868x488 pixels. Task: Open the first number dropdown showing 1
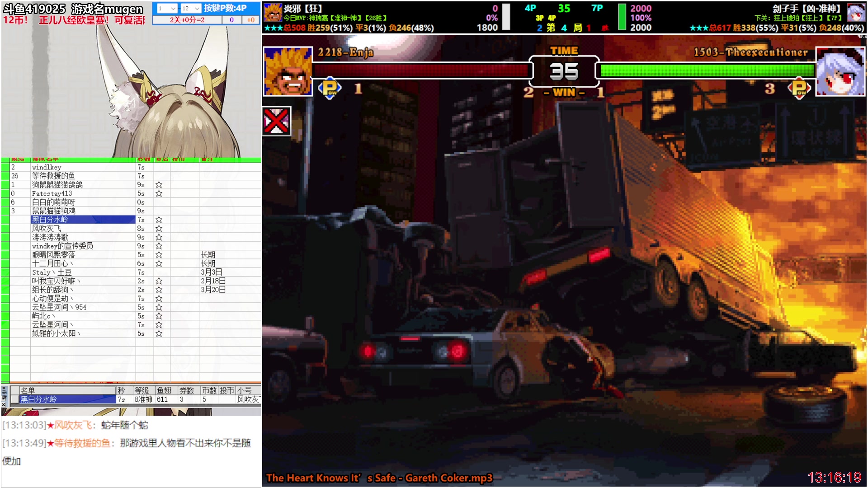pos(167,9)
